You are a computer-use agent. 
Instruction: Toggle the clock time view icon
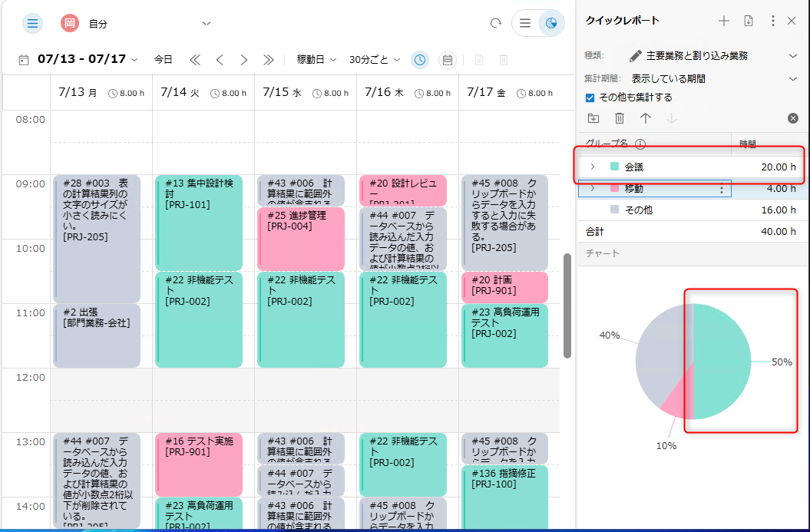pos(420,60)
